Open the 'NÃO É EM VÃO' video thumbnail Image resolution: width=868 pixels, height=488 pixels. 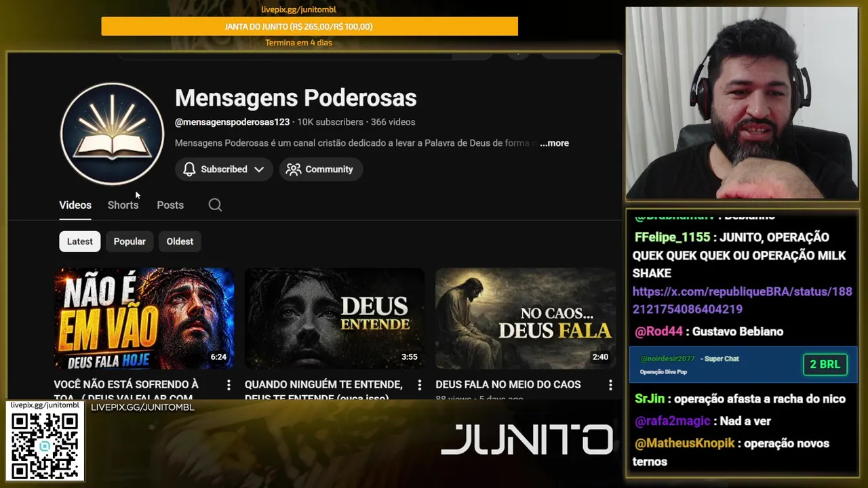[144, 319]
